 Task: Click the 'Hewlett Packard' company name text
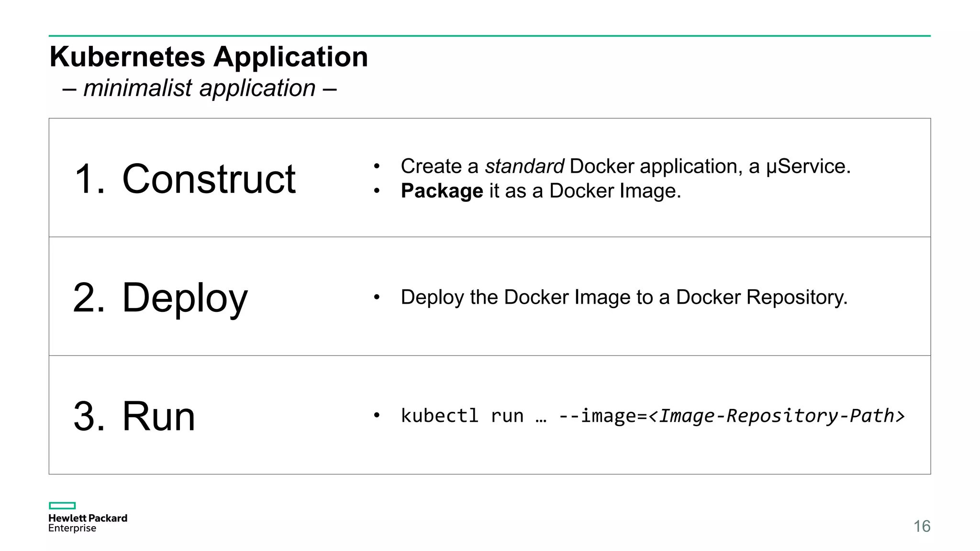point(88,518)
